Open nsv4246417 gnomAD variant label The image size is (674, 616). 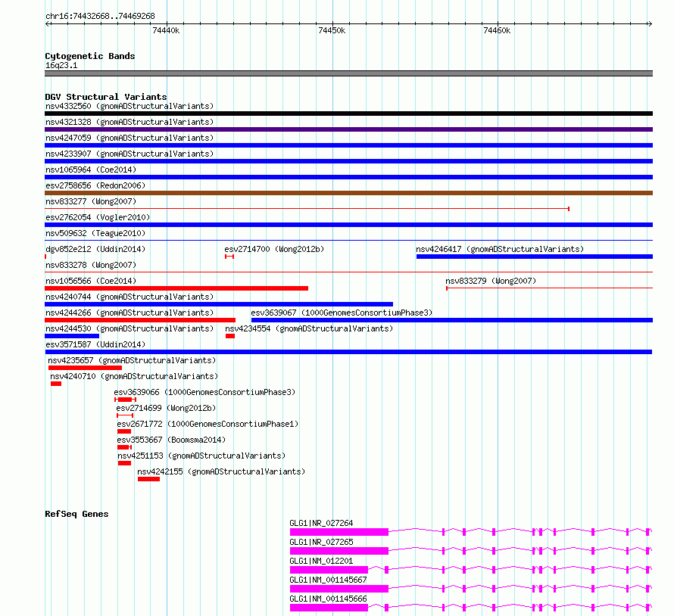pyautogui.click(x=500, y=249)
